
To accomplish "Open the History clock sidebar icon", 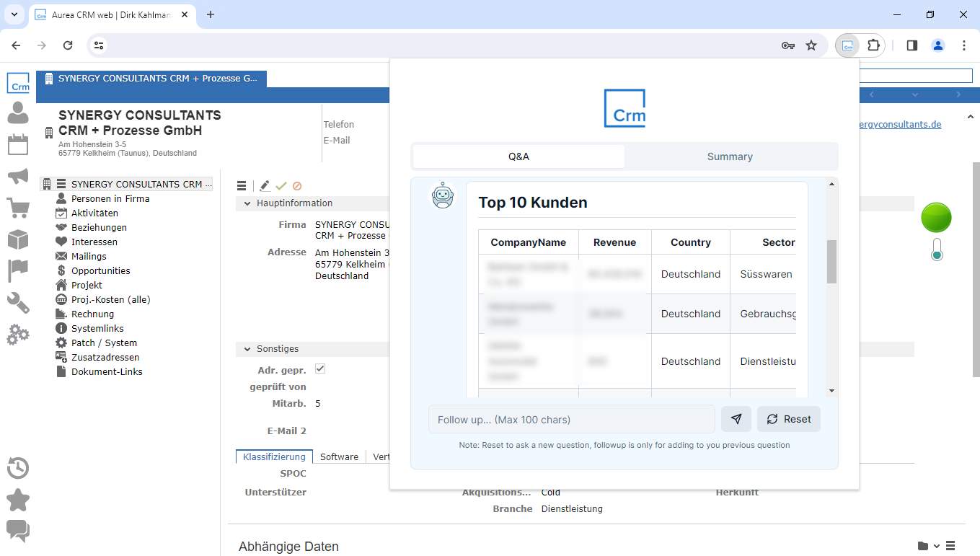I will [18, 468].
